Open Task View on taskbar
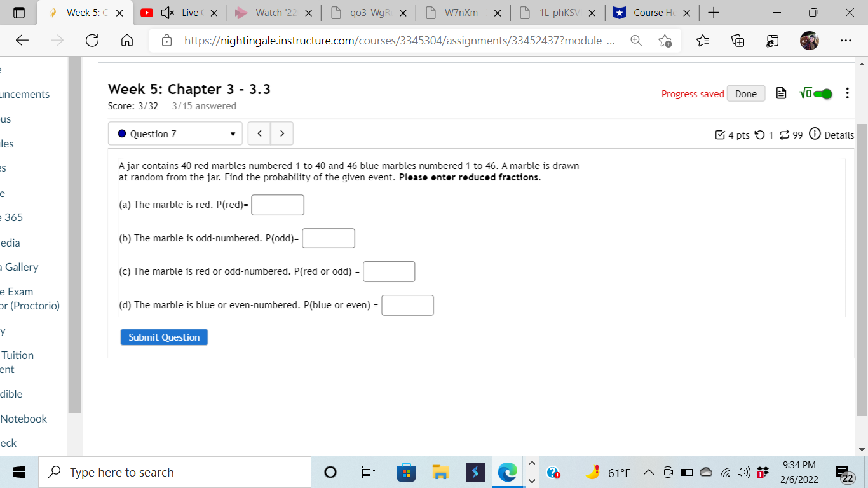This screenshot has width=868, height=488. [368, 472]
